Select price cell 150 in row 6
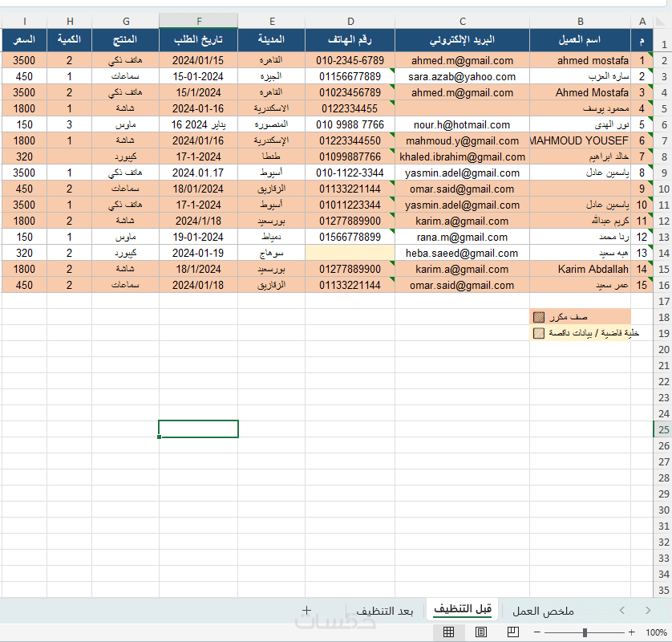Screen dimensions: 672x642 pos(24,125)
